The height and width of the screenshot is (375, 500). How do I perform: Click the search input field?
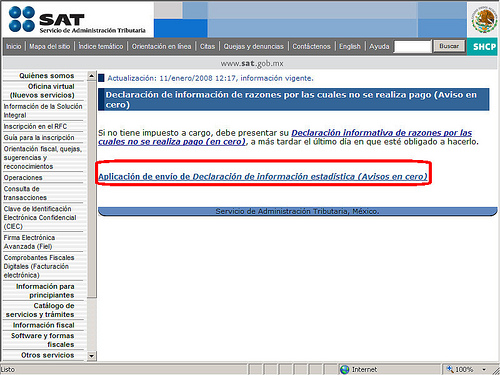(x=412, y=47)
